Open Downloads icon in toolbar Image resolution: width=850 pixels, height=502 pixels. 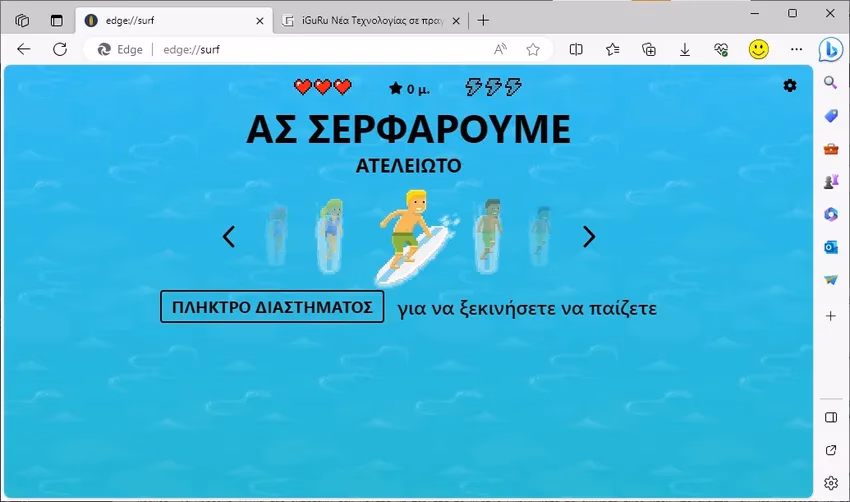pos(685,49)
